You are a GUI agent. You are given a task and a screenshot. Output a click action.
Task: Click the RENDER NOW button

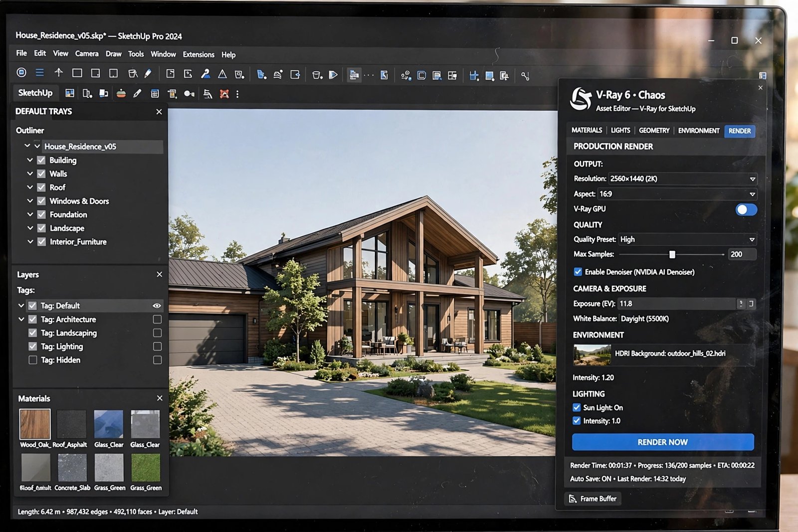(663, 442)
